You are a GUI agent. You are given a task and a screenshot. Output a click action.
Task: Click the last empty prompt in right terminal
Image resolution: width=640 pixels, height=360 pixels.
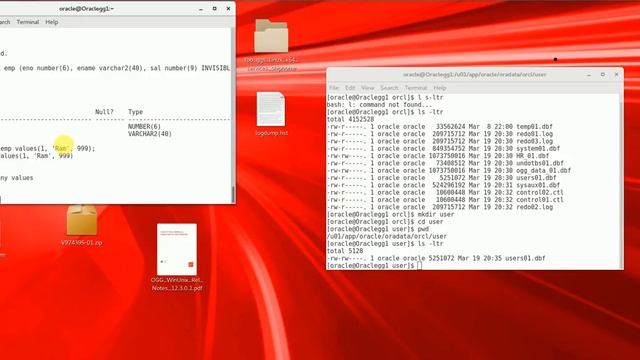pos(374,266)
